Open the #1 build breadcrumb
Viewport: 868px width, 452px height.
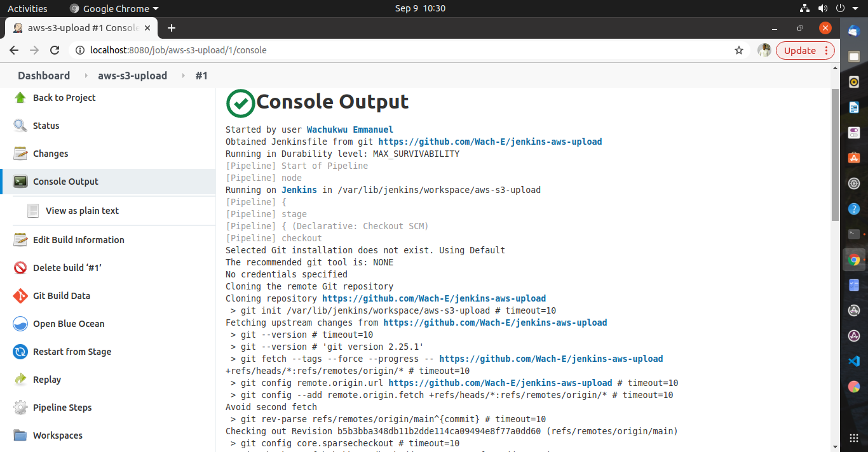[201, 76]
